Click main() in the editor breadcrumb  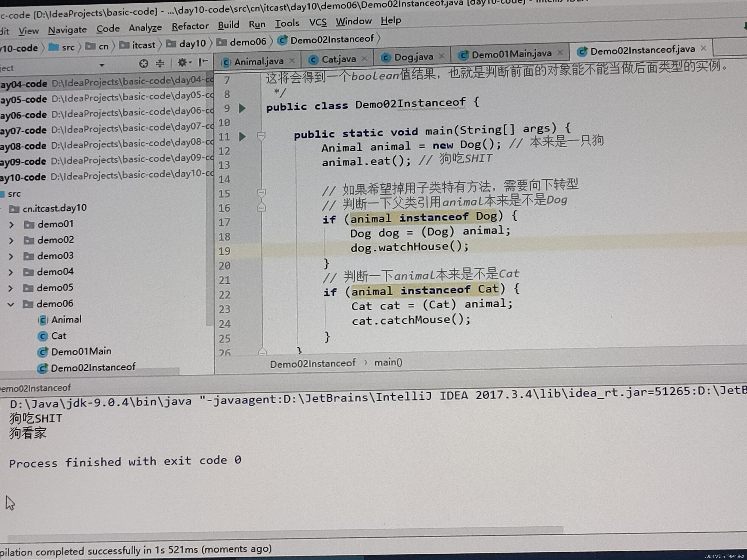388,363
